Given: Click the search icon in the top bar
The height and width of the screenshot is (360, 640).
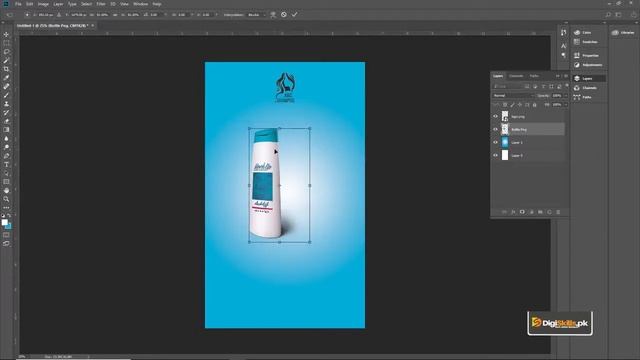Looking at the screenshot, I should [608, 15].
